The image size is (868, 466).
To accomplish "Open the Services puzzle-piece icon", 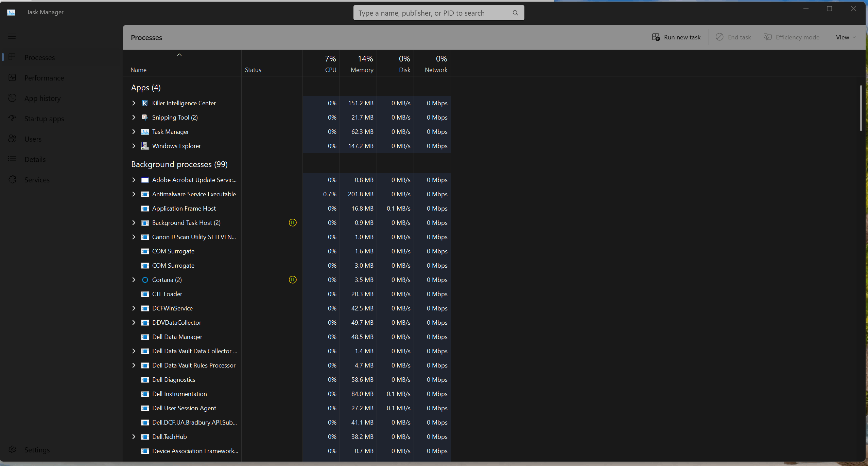I will point(12,179).
